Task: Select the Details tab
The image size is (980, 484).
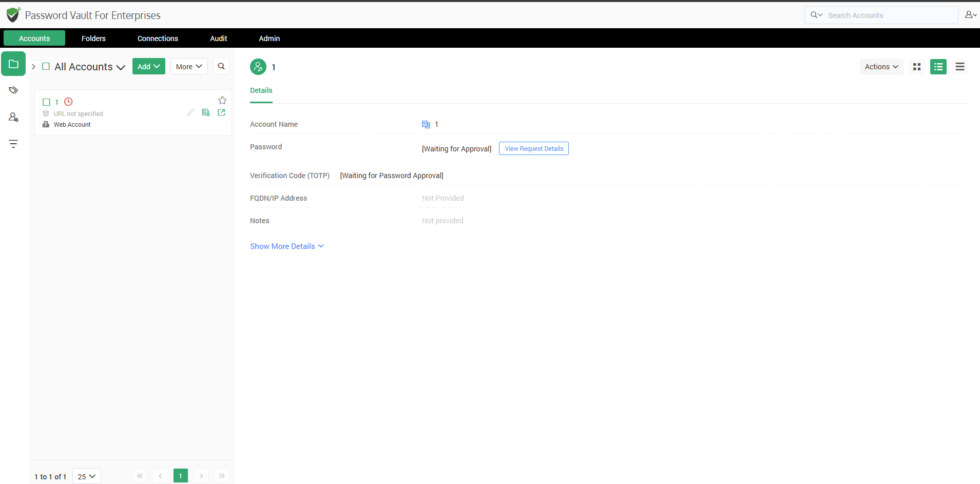Action: pyautogui.click(x=261, y=90)
